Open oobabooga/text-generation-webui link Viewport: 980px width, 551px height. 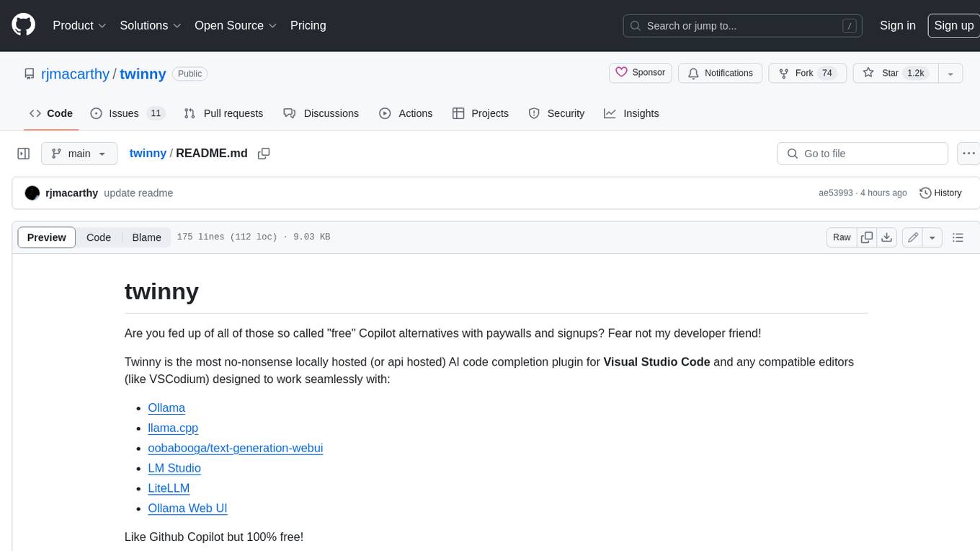236,448
